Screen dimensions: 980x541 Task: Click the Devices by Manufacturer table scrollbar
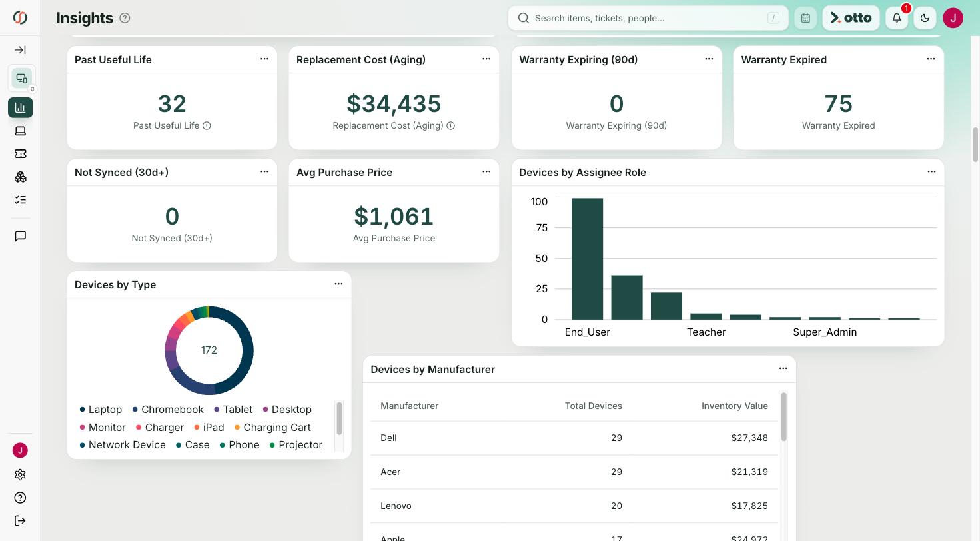[x=783, y=417]
